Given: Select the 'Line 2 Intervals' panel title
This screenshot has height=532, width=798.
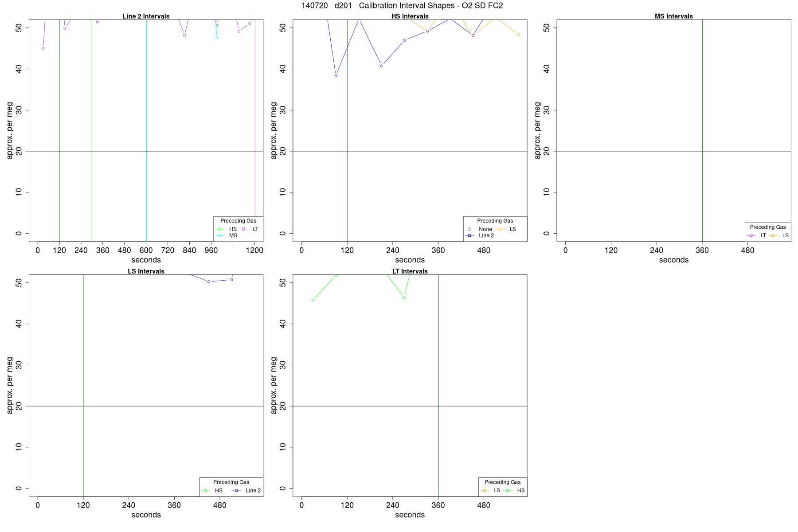Looking at the screenshot, I should (146, 16).
